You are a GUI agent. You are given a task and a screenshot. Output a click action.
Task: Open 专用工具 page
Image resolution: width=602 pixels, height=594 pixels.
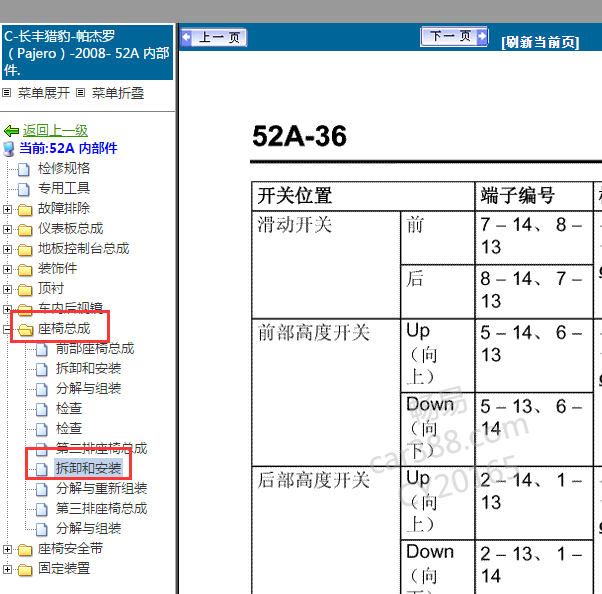[64, 188]
